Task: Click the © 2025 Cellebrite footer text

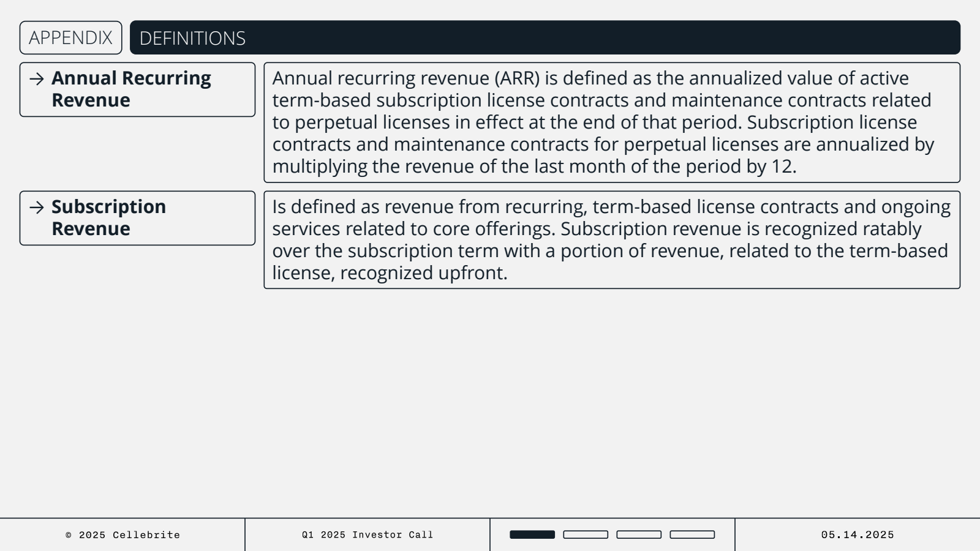Action: click(x=123, y=535)
